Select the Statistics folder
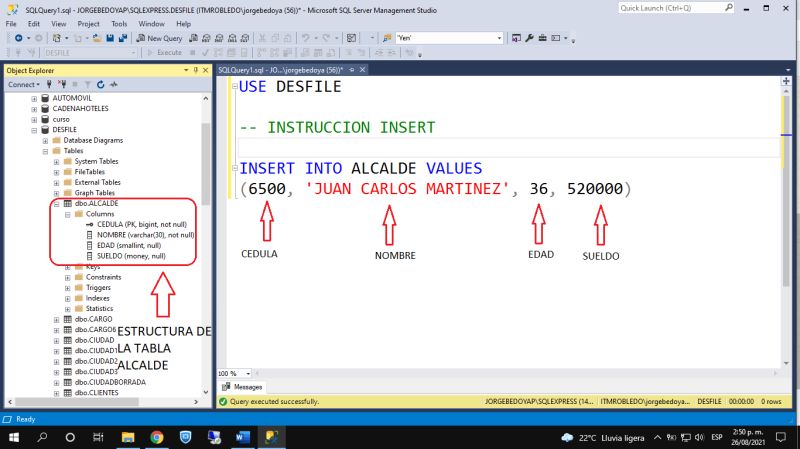This screenshot has width=800, height=449. (94, 309)
